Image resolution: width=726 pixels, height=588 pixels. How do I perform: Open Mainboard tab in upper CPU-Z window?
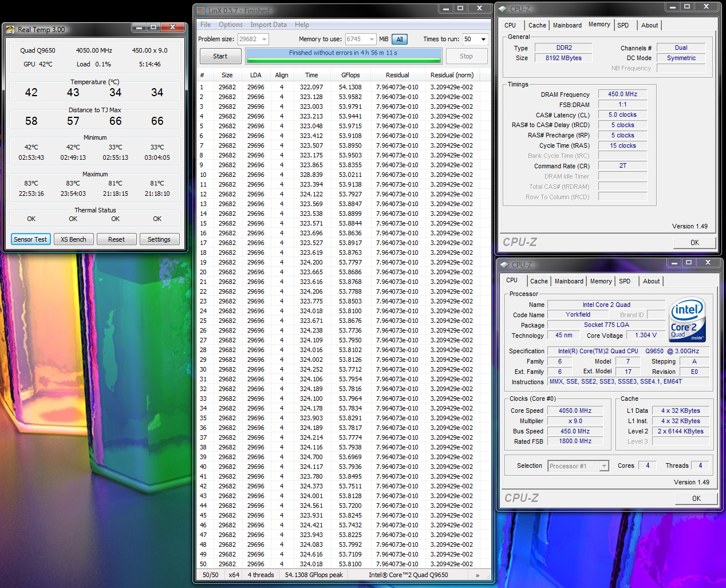pos(567,25)
